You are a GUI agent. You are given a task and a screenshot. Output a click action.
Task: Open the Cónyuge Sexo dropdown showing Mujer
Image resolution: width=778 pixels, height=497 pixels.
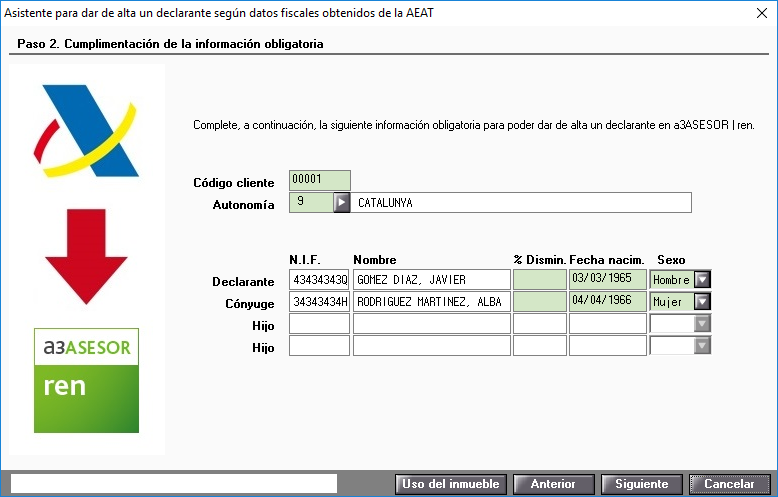pyautogui.click(x=702, y=302)
